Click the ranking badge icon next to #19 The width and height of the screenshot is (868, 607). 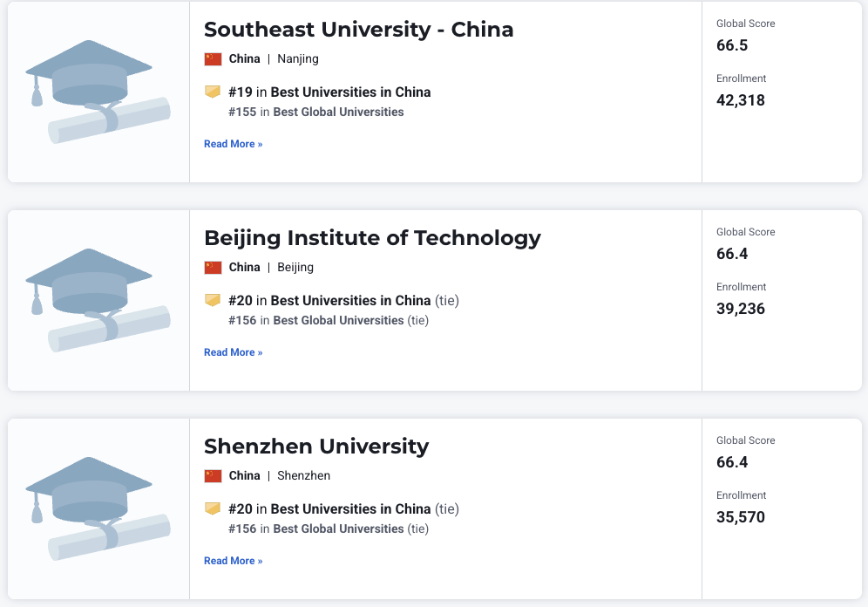pyautogui.click(x=213, y=92)
